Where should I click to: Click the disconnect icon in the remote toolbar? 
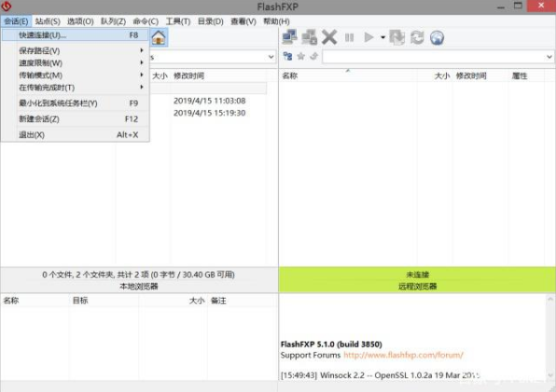309,37
